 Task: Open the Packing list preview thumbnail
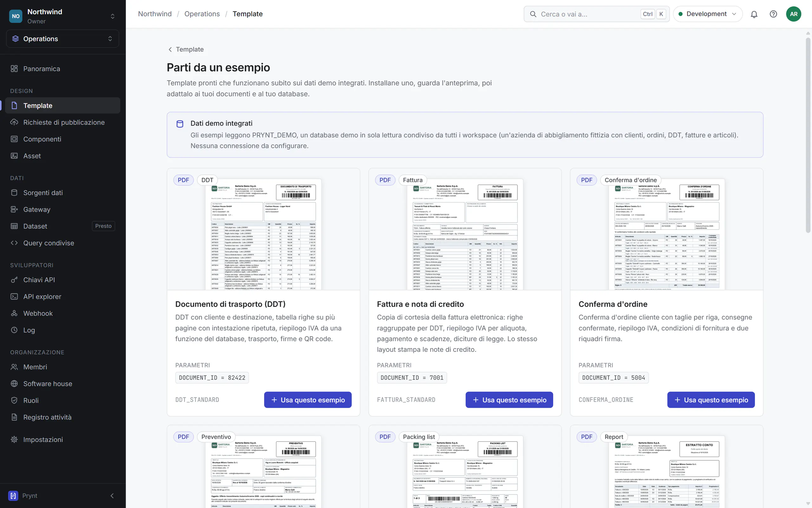pos(465,472)
